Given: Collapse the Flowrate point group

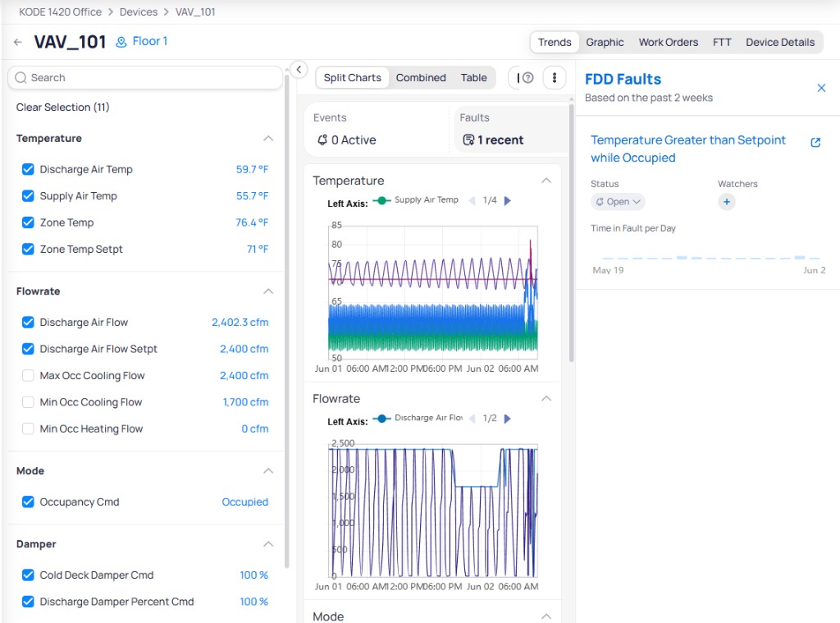Looking at the screenshot, I should click(x=268, y=291).
